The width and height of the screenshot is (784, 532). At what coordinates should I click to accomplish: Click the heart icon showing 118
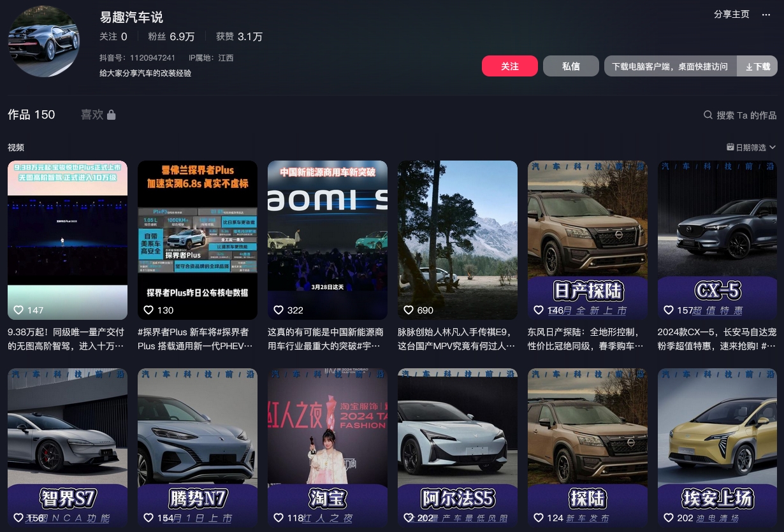tap(279, 518)
